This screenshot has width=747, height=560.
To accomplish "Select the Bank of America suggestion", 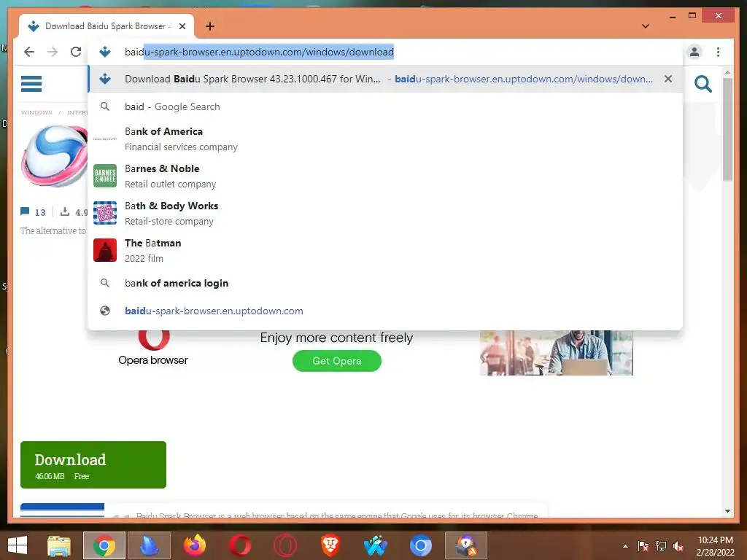I will 385,139.
